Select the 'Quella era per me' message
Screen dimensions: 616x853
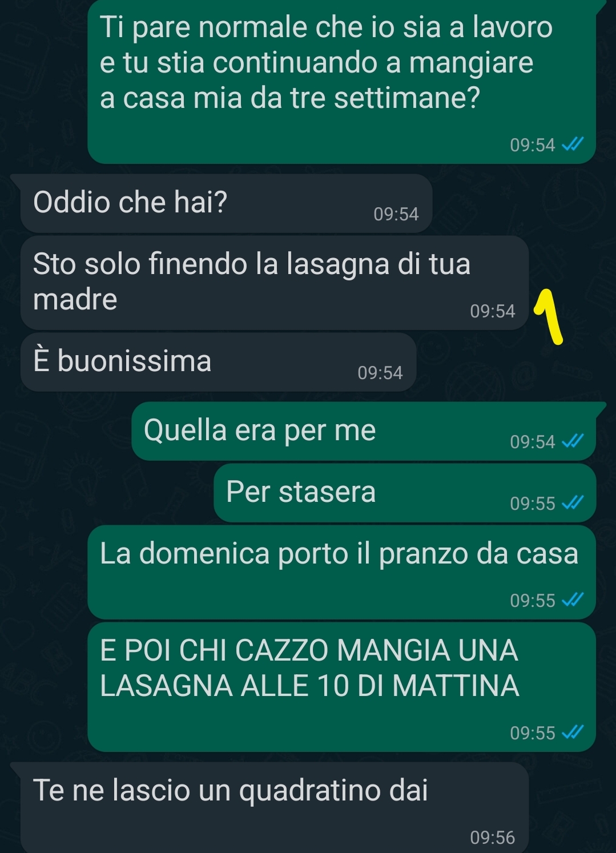(364, 431)
